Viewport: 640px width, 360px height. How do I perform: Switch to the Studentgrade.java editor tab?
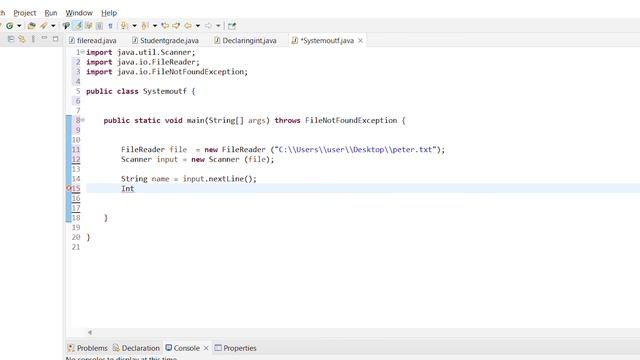click(x=165, y=40)
